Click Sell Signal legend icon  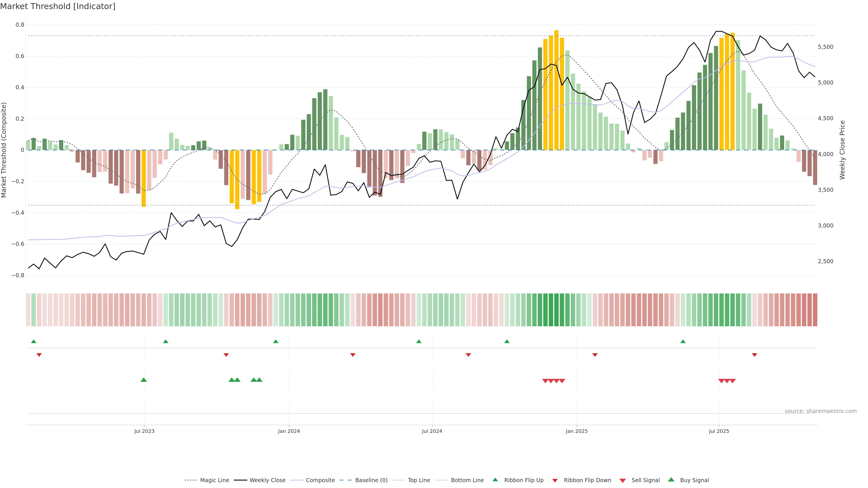[x=623, y=481]
